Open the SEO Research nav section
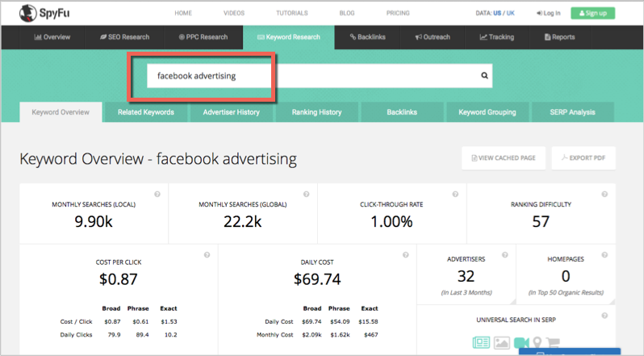Image resolution: width=644 pixels, height=356 pixels. tap(124, 37)
